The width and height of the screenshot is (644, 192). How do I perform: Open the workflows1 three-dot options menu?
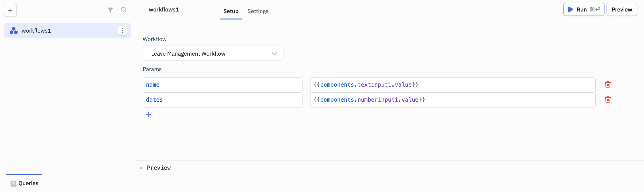[122, 31]
